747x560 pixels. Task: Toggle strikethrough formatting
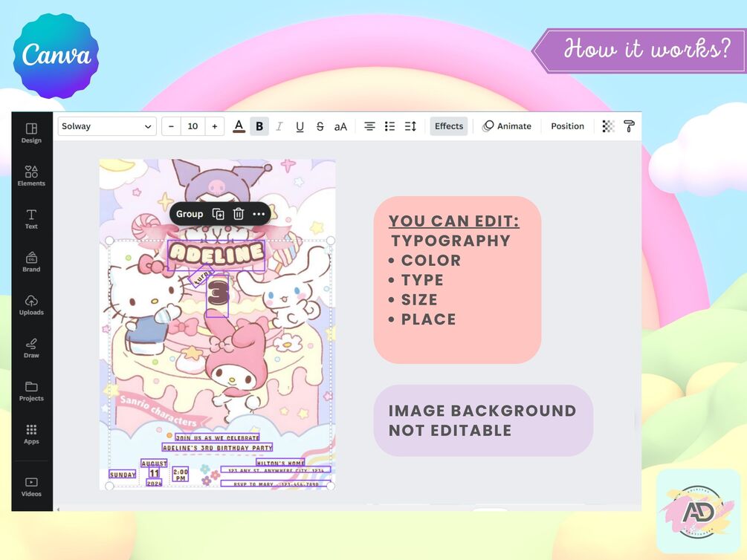click(320, 126)
